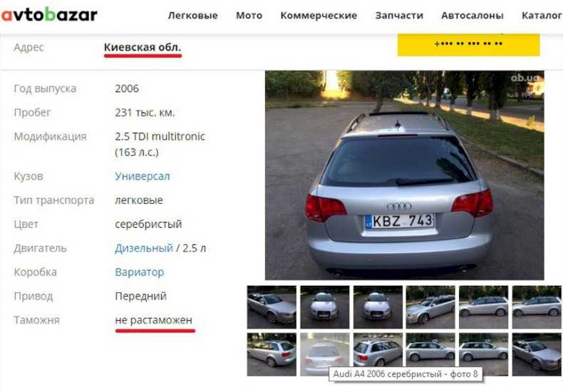
Task: Select the front-view thumbnail, second in top row
Action: pos(324,307)
